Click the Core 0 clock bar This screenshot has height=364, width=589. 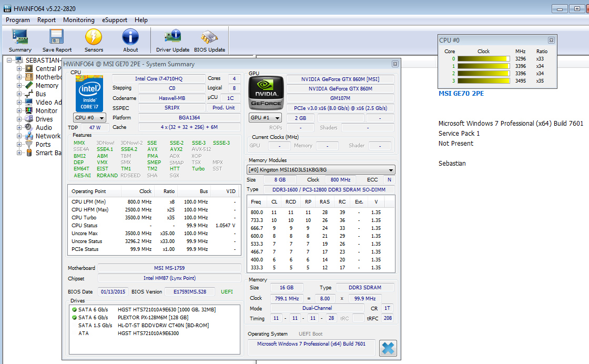click(x=483, y=58)
